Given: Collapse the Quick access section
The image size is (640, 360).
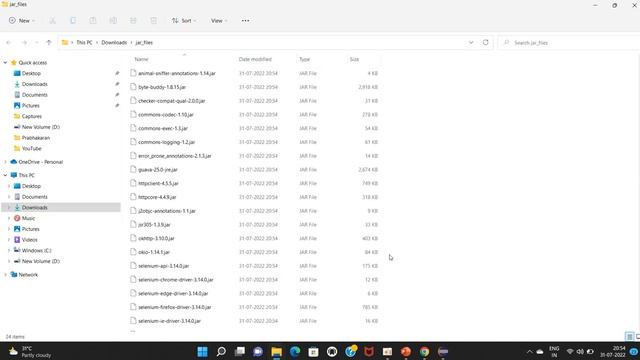Looking at the screenshot, I should tap(5, 63).
